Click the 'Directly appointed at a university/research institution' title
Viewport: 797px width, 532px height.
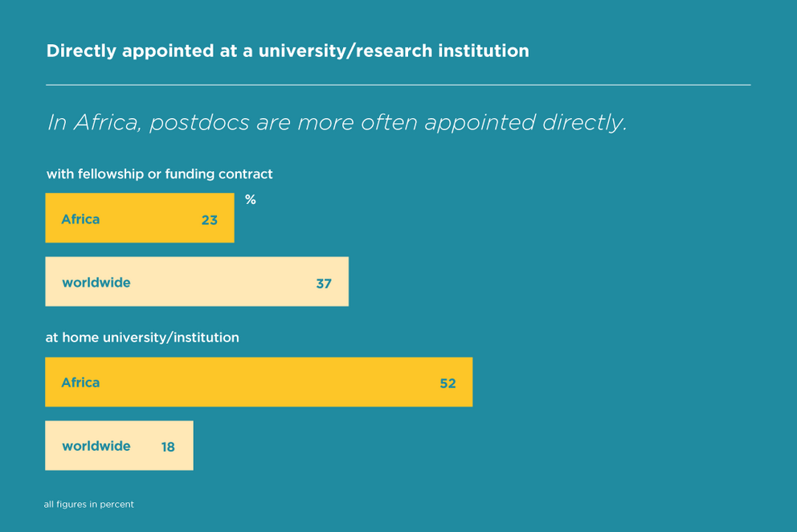point(288,51)
